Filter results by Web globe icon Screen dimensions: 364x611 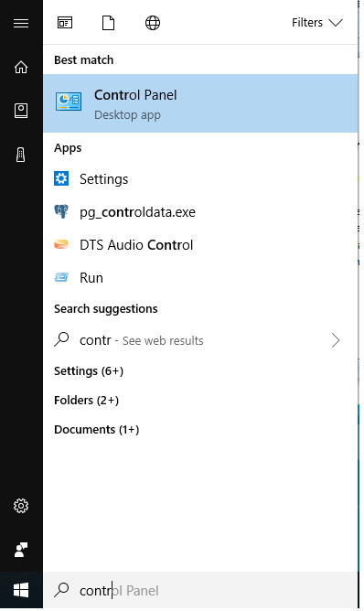point(153,23)
